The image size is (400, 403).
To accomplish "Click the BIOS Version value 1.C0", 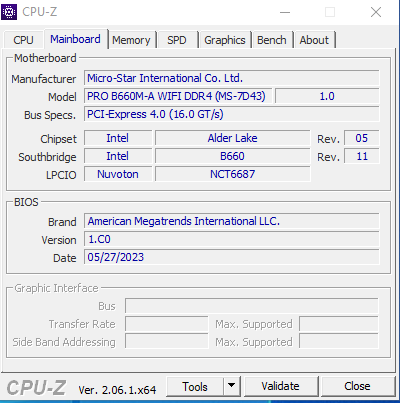I will [231, 239].
